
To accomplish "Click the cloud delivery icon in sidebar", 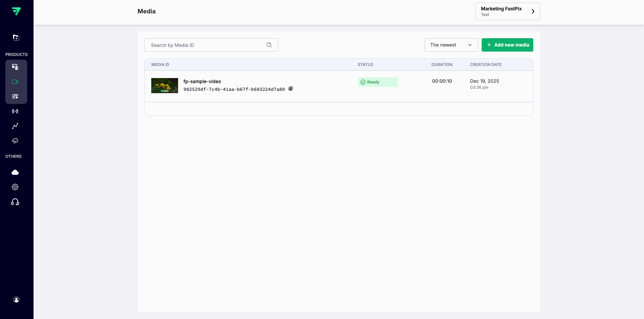I will pyautogui.click(x=15, y=140).
